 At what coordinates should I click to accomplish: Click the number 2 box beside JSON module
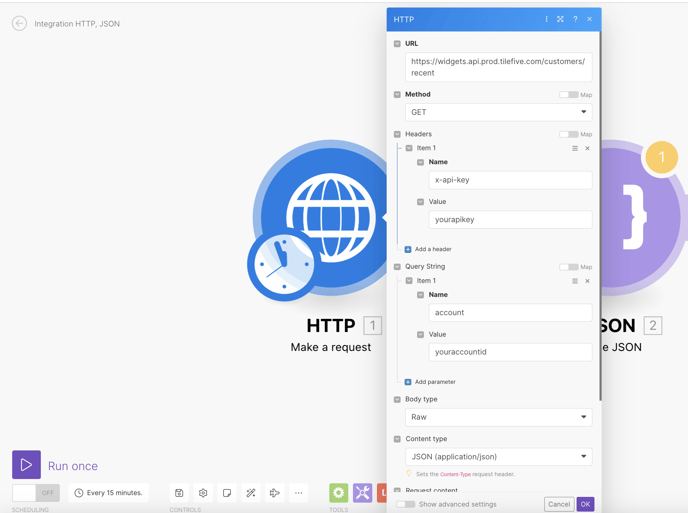(x=653, y=326)
